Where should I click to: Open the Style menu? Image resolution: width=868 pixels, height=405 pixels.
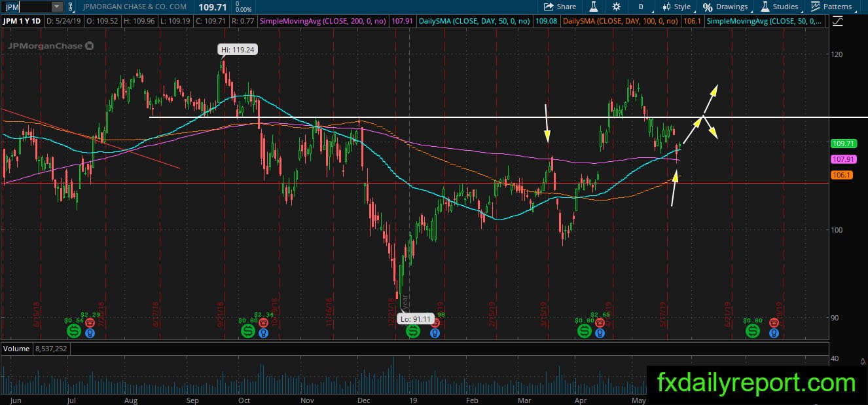[x=676, y=7]
